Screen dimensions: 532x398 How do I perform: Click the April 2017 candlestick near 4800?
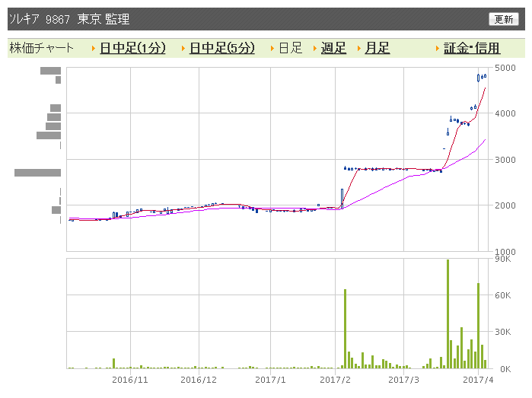(479, 78)
